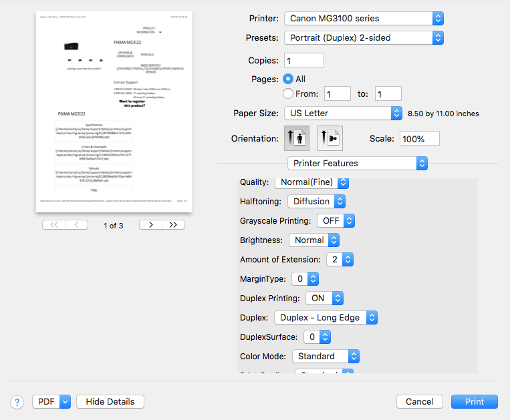Click the Copies input field
Screen dimensions: 510x420
tap(304, 60)
